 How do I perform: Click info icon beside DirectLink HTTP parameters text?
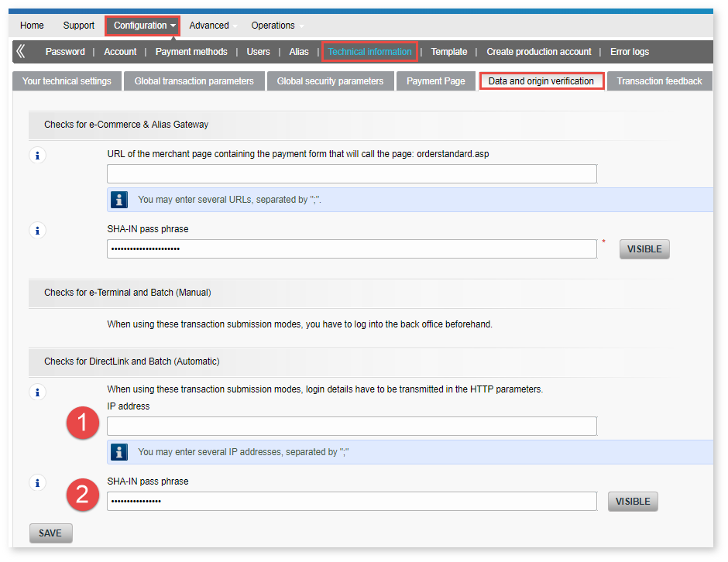click(38, 392)
